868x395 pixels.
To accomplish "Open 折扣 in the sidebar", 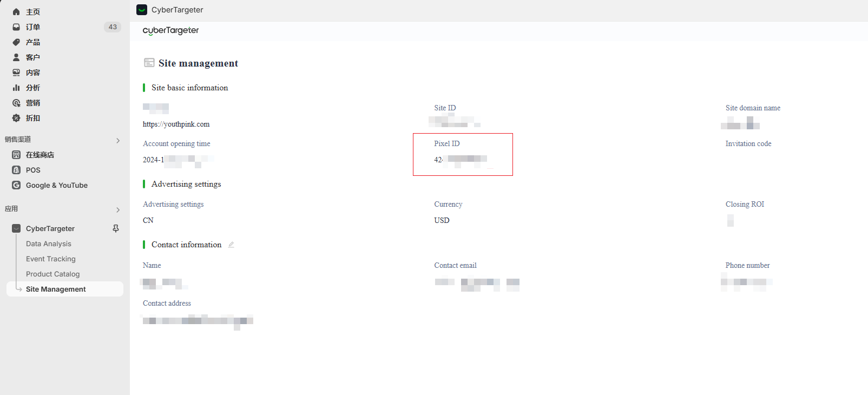I will [x=33, y=118].
